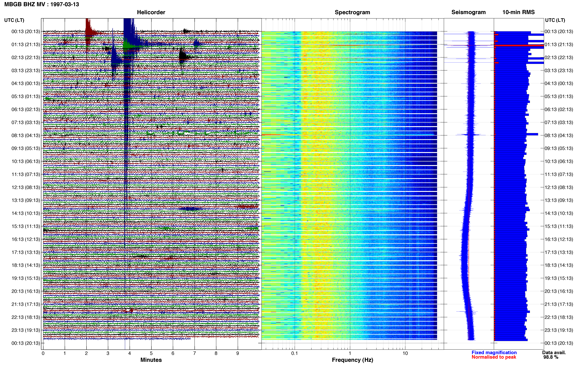The image size is (588, 368).
Task: Click the left time label '23:13 (19:13)'
Action: 26,330
